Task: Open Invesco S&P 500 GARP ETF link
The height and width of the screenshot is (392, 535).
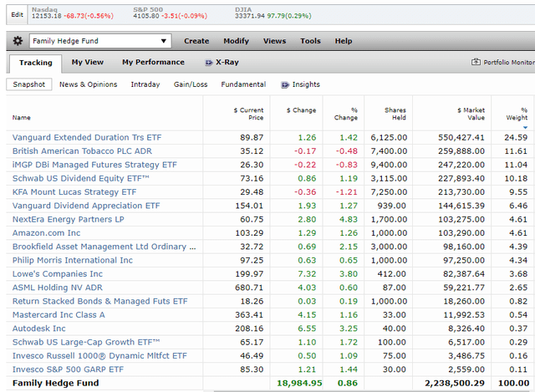Action: pos(69,369)
